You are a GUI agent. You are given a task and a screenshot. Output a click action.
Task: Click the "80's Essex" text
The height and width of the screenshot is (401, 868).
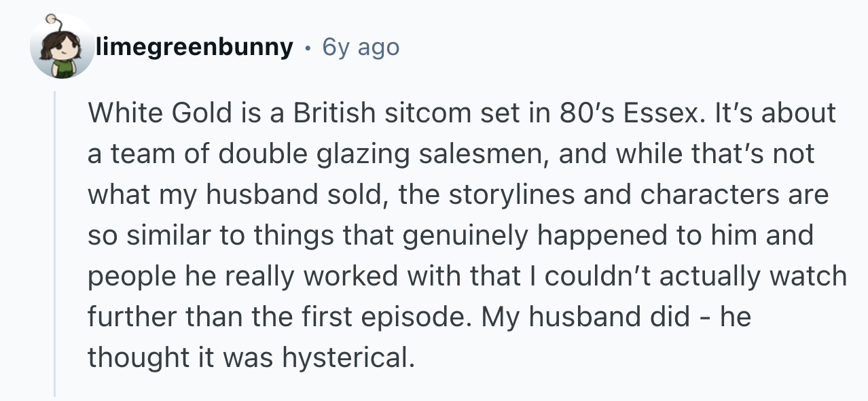[x=629, y=113]
